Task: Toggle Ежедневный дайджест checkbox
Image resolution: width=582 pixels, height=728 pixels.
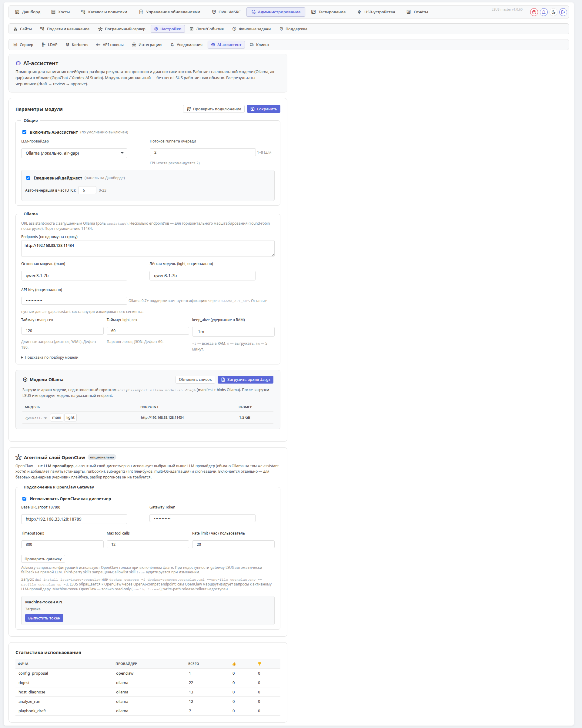Action: (28, 178)
